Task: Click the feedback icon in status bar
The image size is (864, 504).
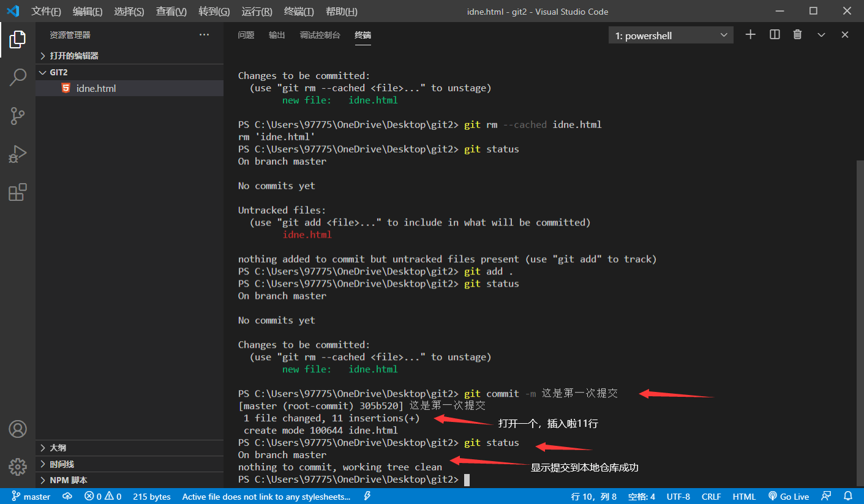Action: click(x=826, y=497)
